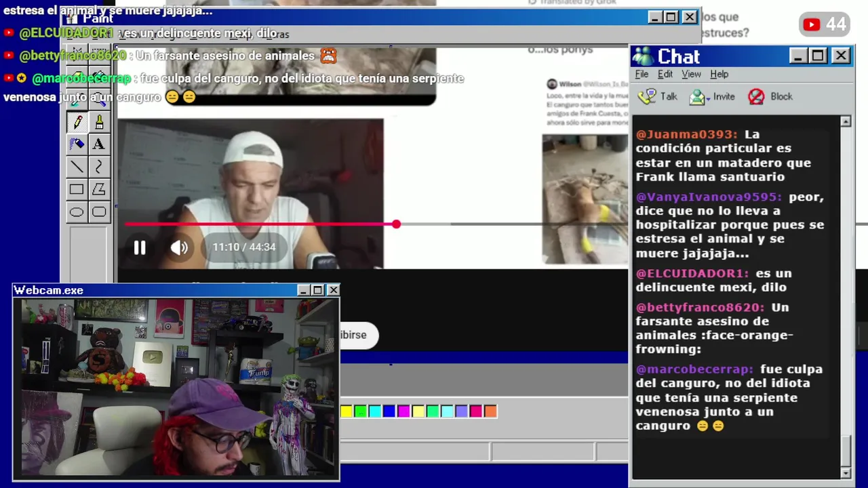Maximize the Chat window
This screenshot has height=488, width=868.
[x=818, y=56]
